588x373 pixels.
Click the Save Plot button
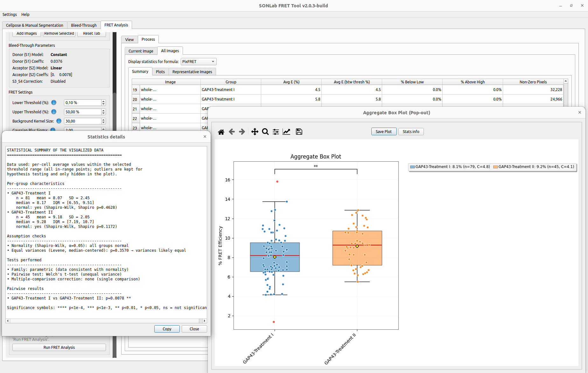[x=384, y=131]
